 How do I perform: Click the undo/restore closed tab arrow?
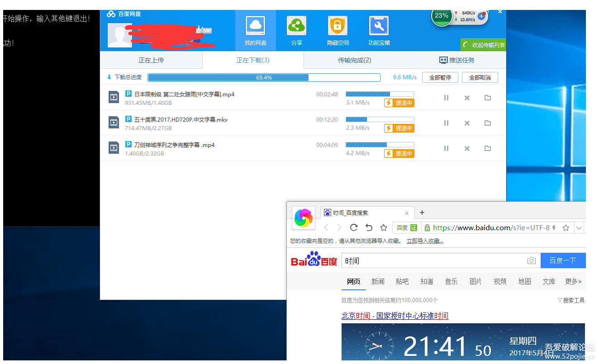tap(369, 227)
